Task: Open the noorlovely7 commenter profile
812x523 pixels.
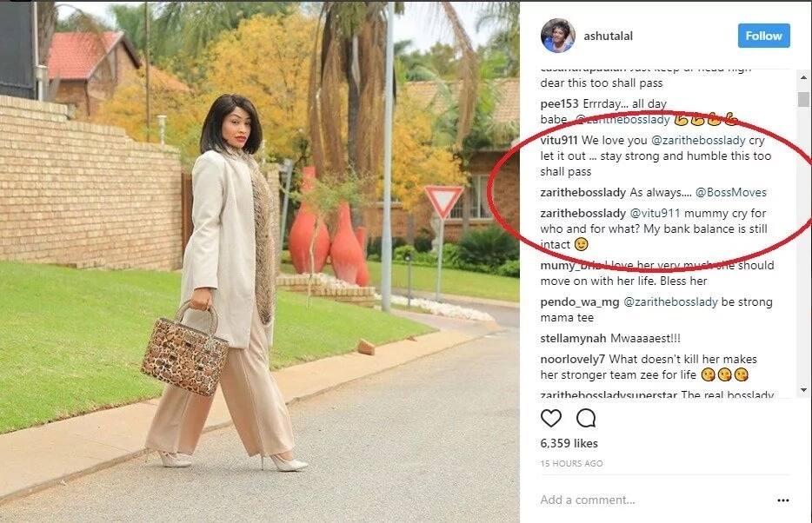Action: pos(573,359)
